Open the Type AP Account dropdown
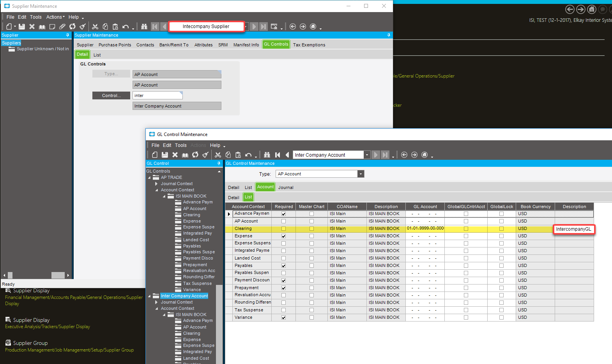612x364 pixels. click(361, 174)
